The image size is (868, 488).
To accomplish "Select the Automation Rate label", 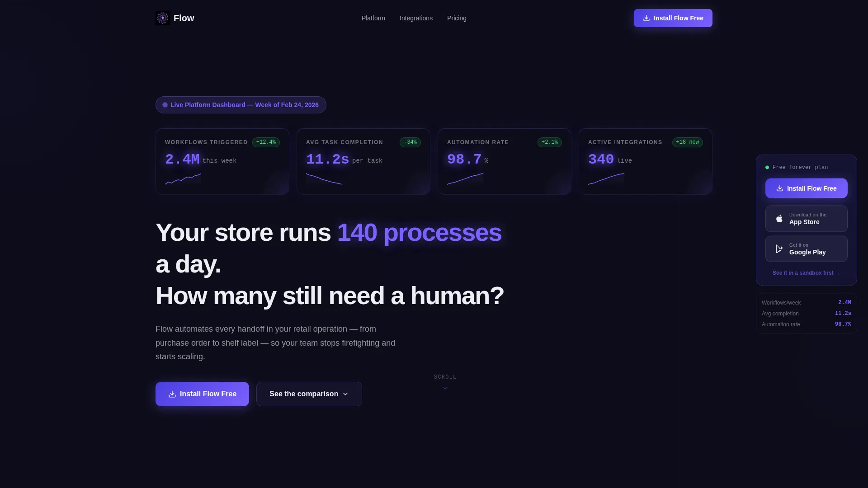I will click(478, 142).
